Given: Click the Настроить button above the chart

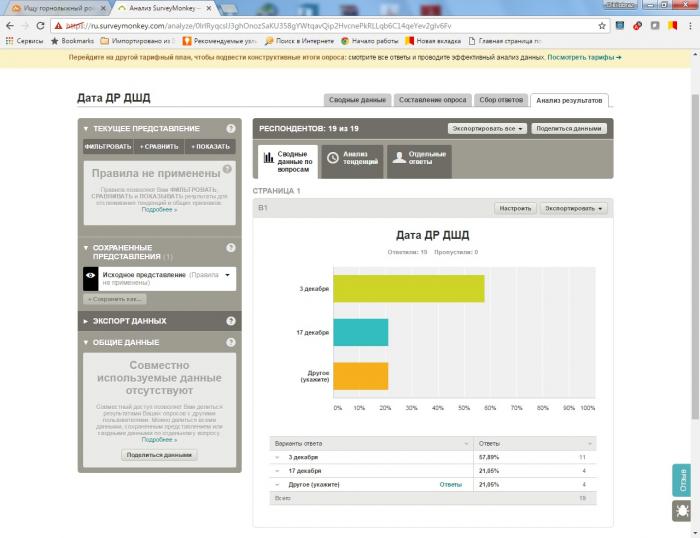Looking at the screenshot, I should [515, 208].
